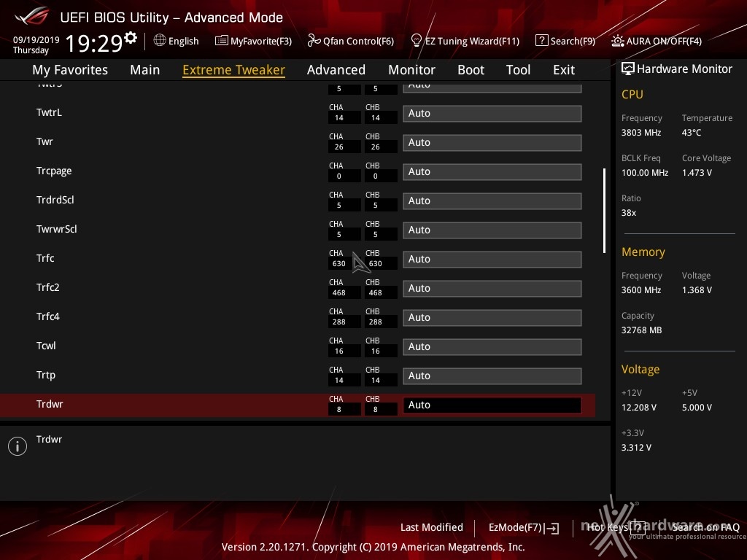Click the Trtp Auto input field

[492, 376]
